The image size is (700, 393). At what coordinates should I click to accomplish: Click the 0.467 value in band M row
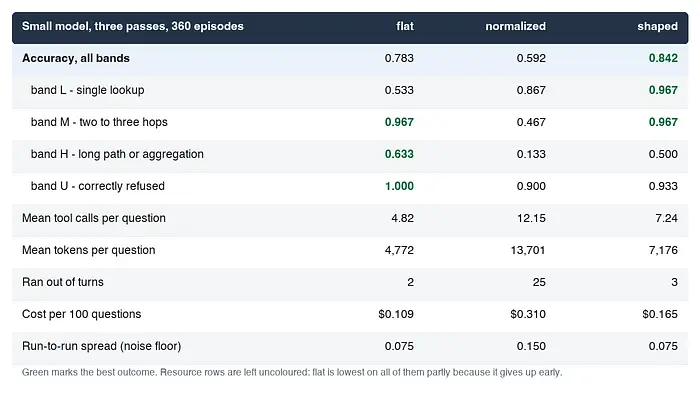(x=531, y=122)
